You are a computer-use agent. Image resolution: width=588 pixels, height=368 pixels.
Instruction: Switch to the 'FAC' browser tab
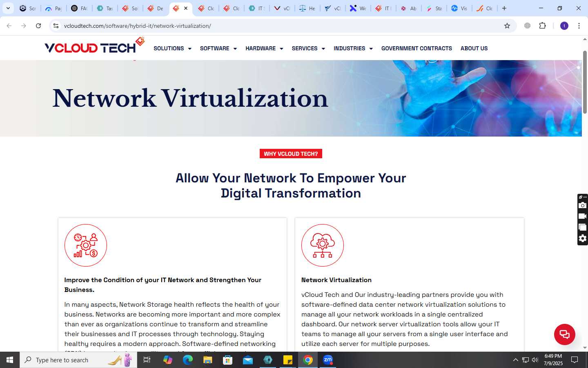coord(79,8)
